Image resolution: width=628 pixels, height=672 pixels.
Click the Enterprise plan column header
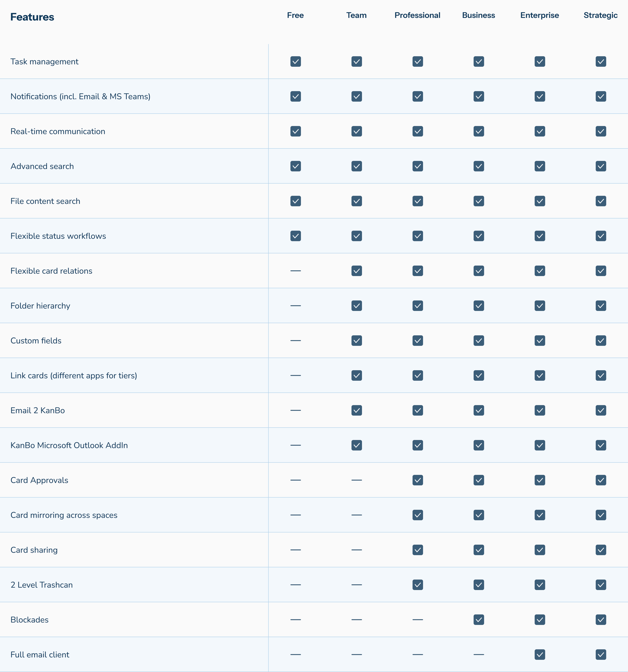point(540,15)
